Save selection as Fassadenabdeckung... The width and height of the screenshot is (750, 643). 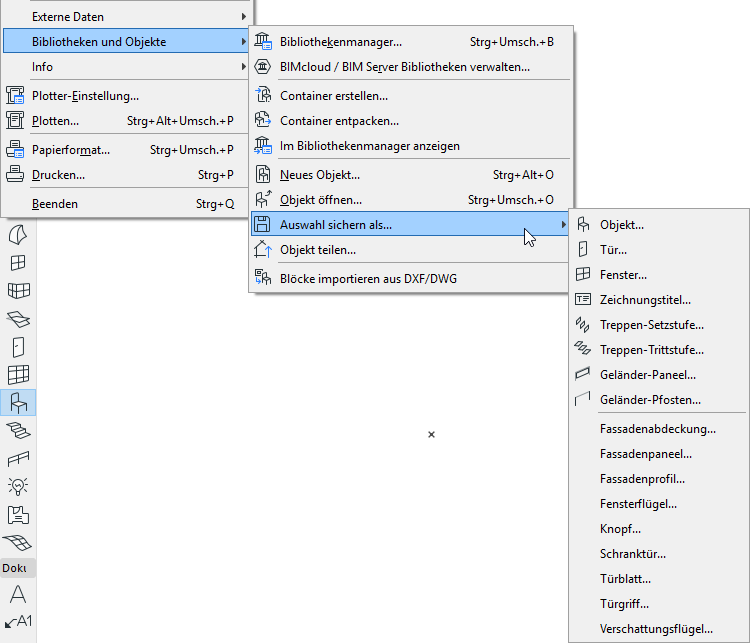click(x=658, y=429)
